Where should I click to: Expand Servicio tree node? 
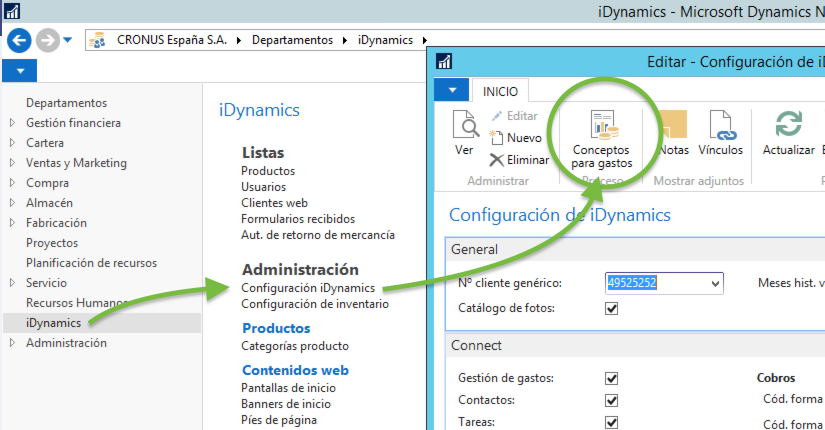tap(13, 283)
